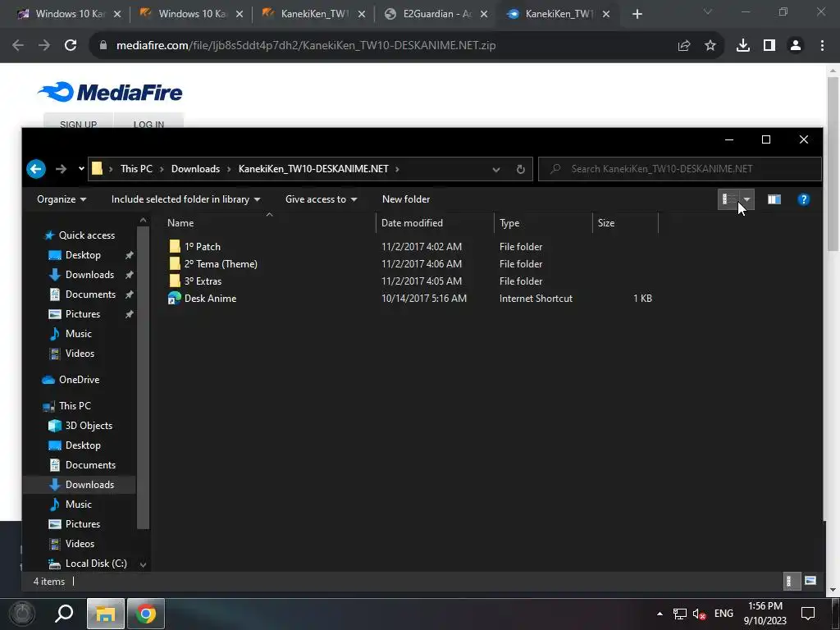Open Local Disk (C:) in navigation pane
The height and width of the screenshot is (630, 840).
(x=95, y=564)
